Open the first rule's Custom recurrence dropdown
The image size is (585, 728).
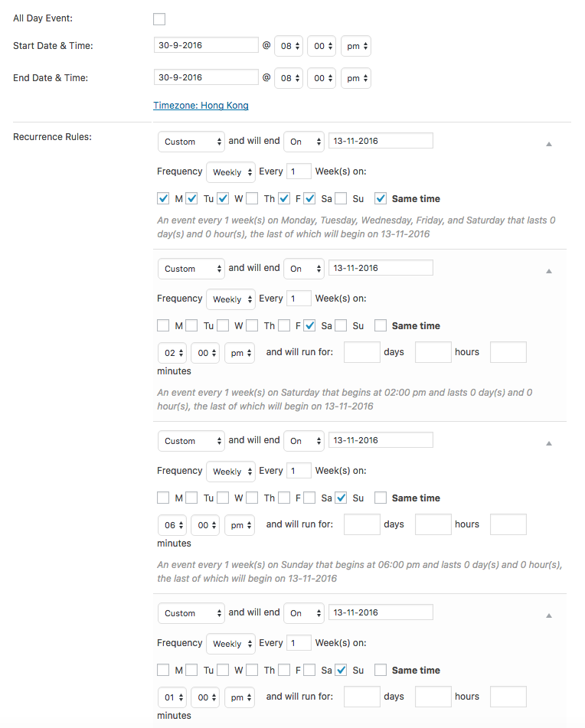[x=191, y=142]
